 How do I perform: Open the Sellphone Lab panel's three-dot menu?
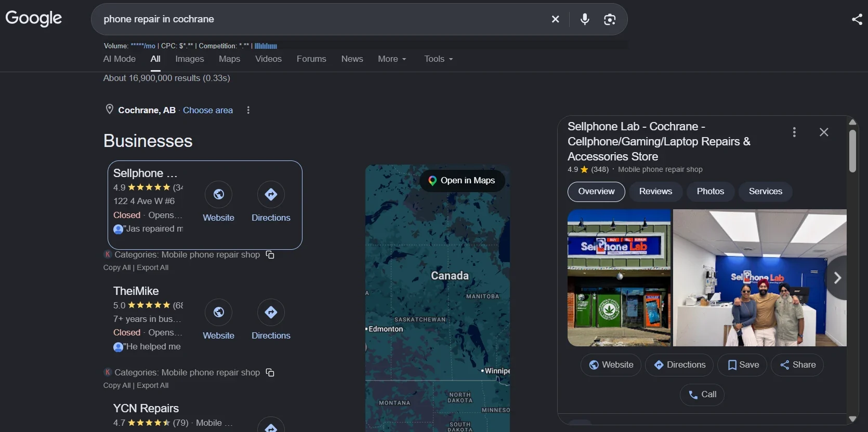794,132
